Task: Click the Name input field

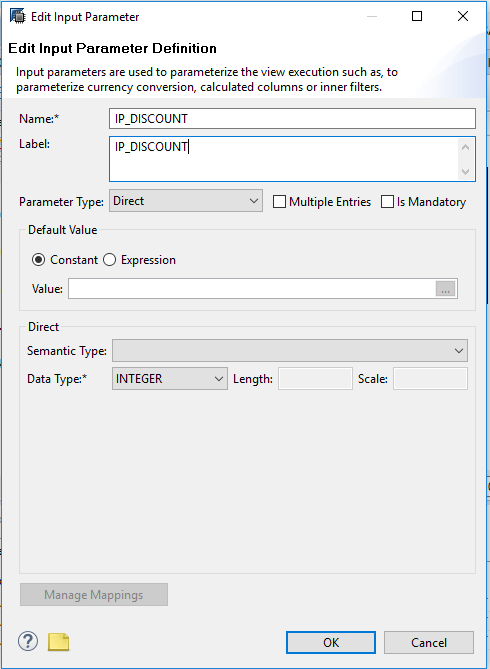Action: (x=292, y=119)
